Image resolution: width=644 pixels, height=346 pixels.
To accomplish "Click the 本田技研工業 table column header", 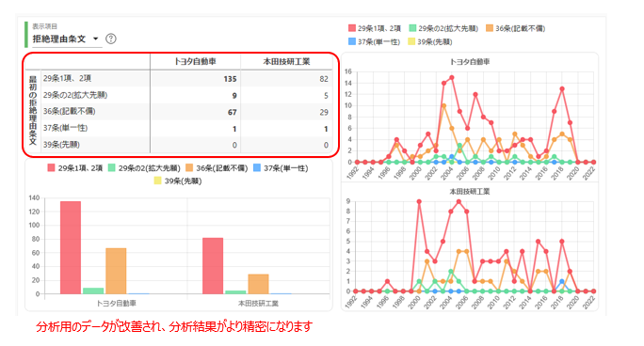I will point(286,61).
